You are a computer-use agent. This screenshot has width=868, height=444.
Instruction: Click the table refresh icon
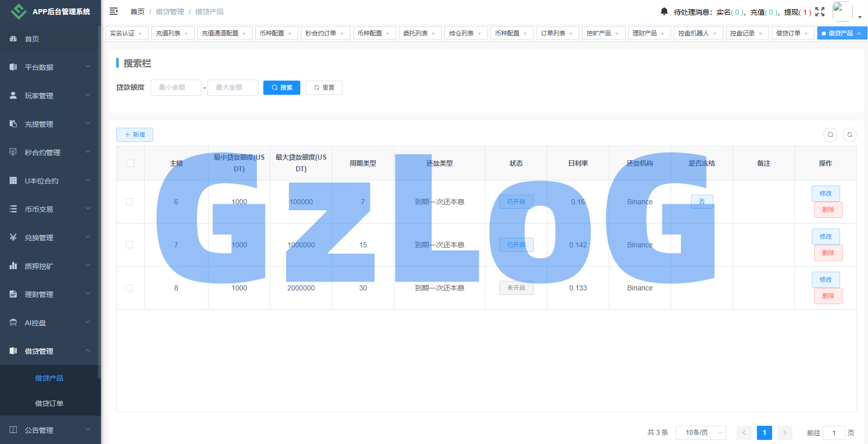pos(850,134)
